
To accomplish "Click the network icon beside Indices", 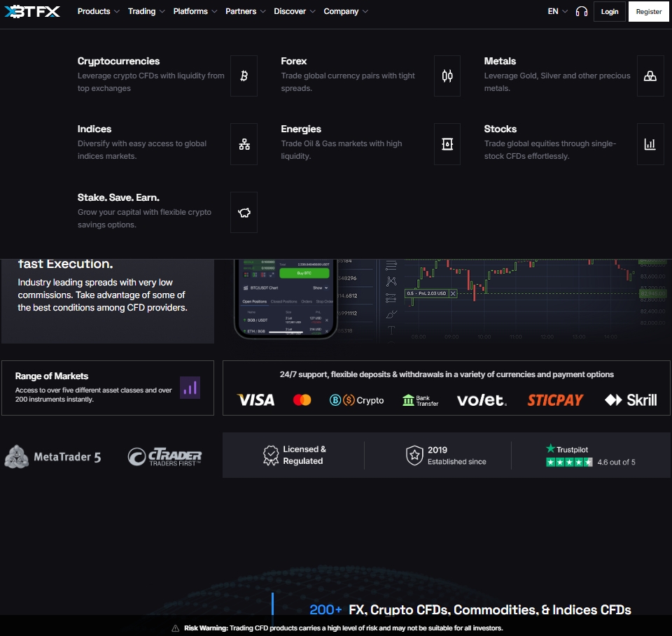I will tap(244, 144).
